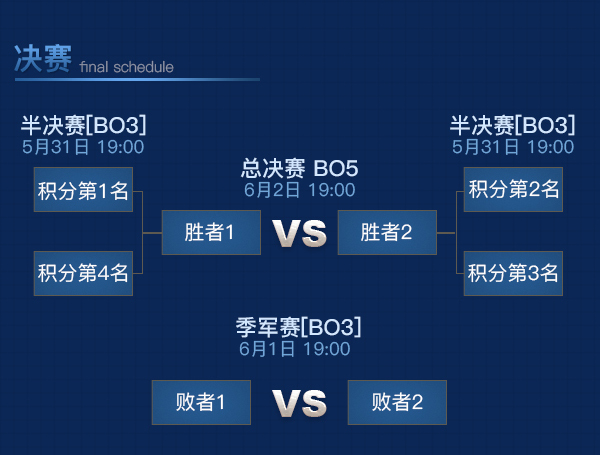Screen dimensions: 600x455
Task: Click the left 5月31日 19:00 semifinal date
Action: pyautogui.click(x=83, y=147)
